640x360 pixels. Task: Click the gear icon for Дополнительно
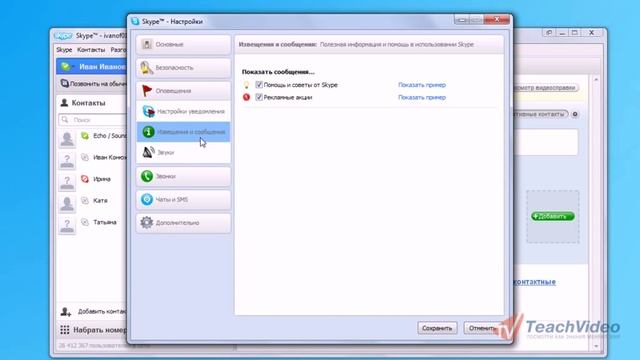point(147,223)
